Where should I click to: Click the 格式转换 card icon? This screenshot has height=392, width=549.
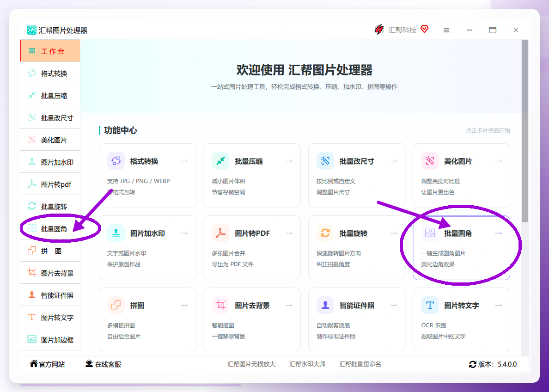116,161
